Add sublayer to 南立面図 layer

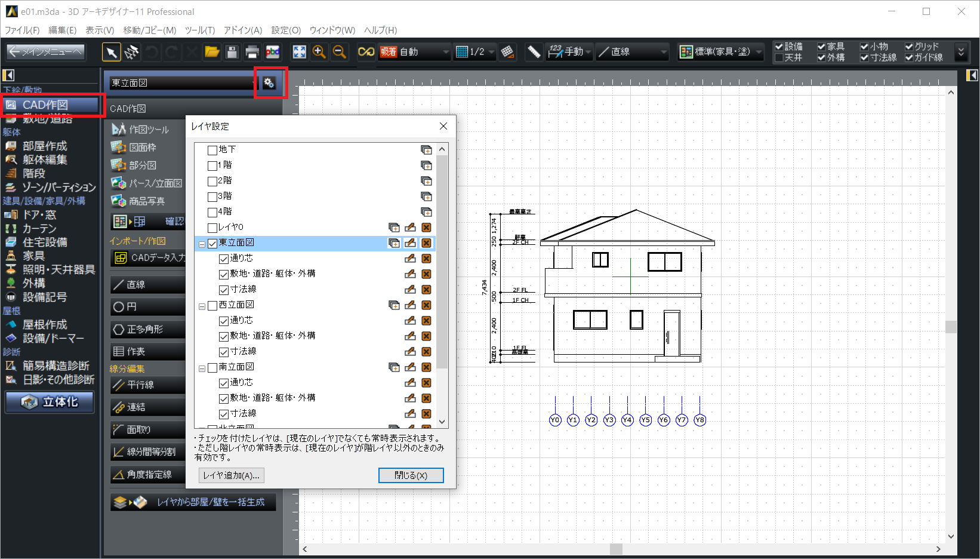tap(394, 367)
